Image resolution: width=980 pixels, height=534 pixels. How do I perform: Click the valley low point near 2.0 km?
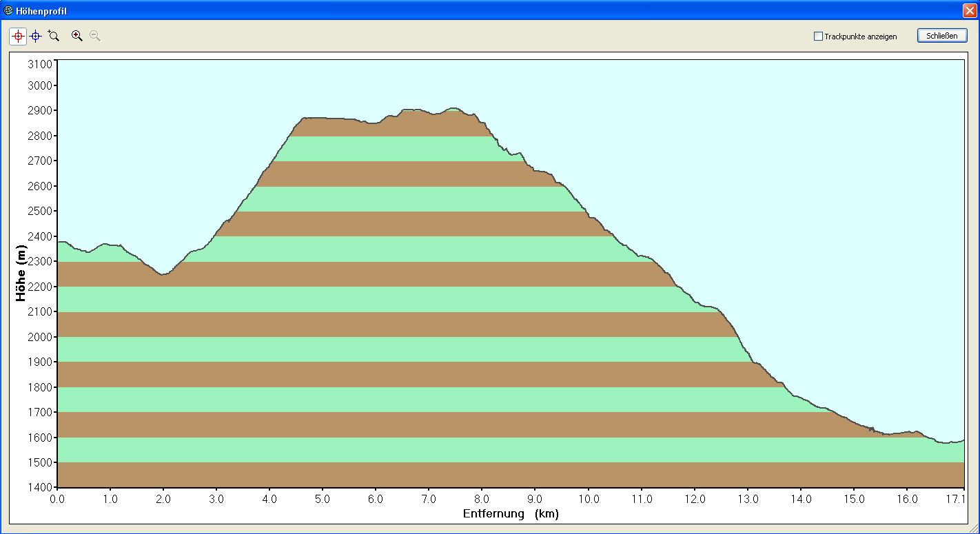coord(163,274)
